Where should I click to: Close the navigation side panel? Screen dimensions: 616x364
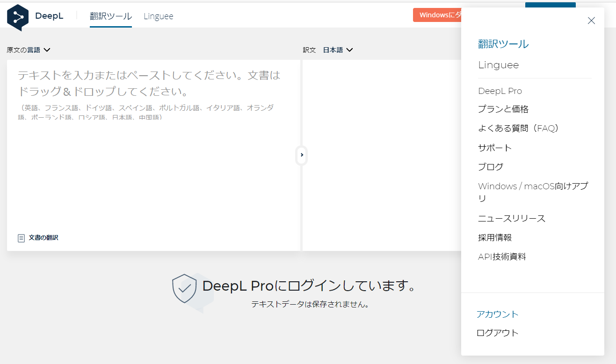(591, 20)
